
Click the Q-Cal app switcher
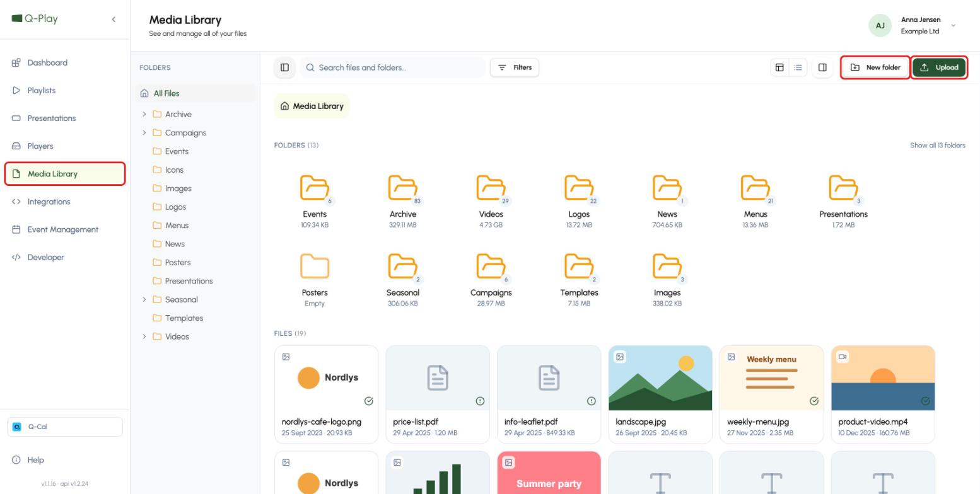[65, 427]
